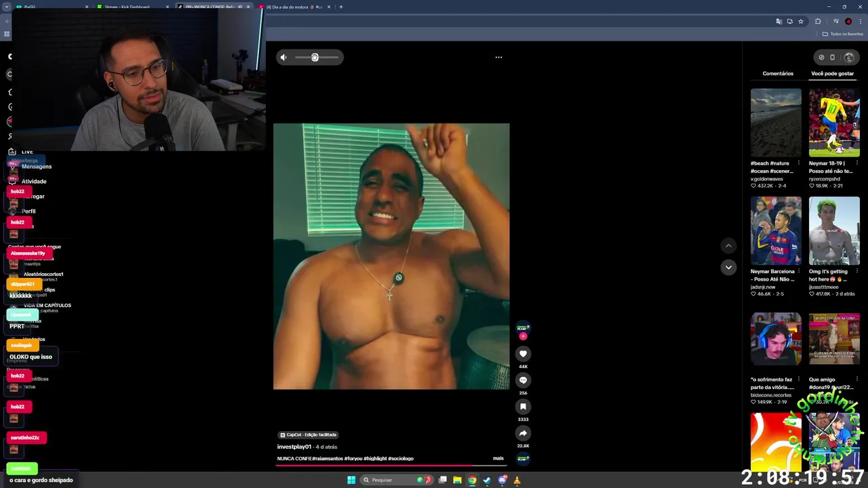
Task: Mute the TikTok video volume speaker icon
Action: point(283,58)
